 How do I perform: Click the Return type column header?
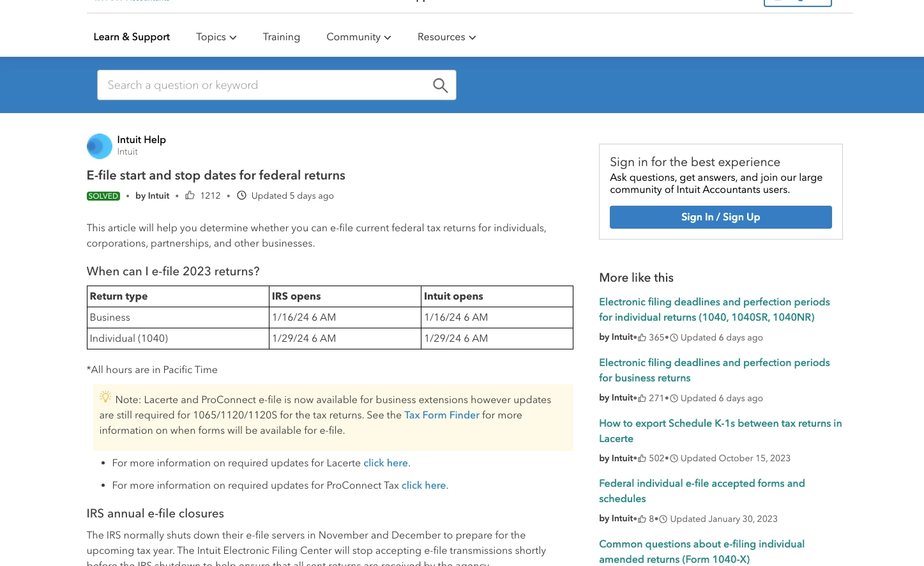click(178, 296)
